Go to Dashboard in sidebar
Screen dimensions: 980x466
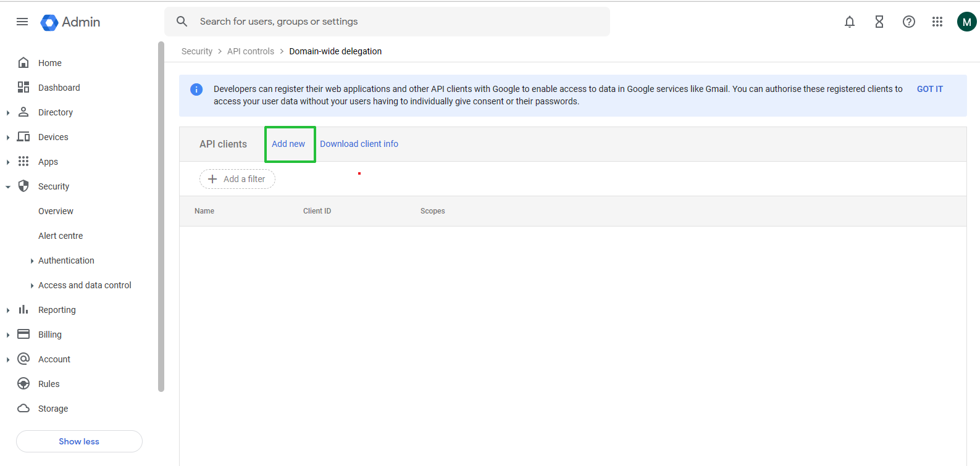coord(59,88)
